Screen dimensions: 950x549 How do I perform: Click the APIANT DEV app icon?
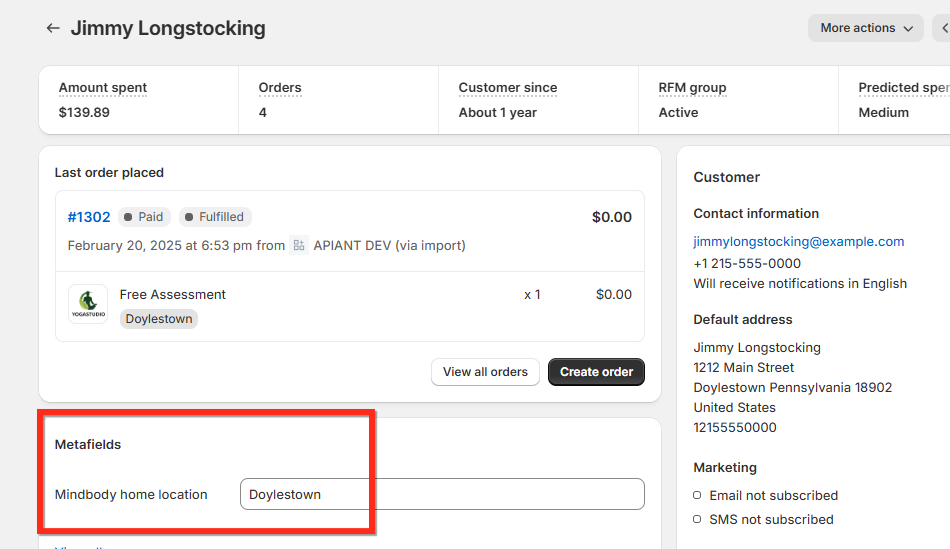[299, 245]
